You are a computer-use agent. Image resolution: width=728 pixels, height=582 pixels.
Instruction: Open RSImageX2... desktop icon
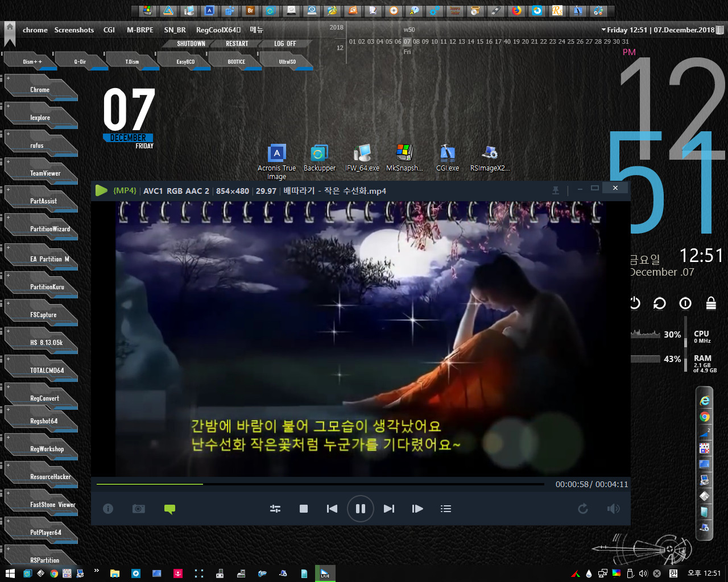pos(490,158)
